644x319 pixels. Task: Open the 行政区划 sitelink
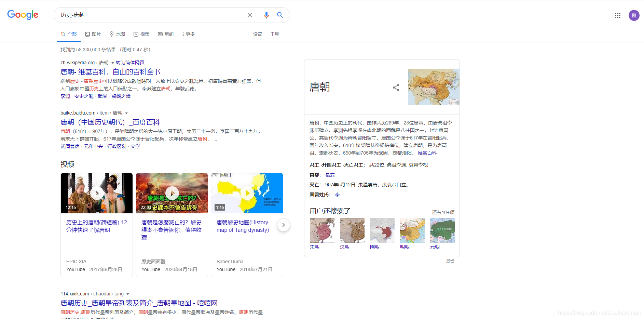(x=117, y=146)
